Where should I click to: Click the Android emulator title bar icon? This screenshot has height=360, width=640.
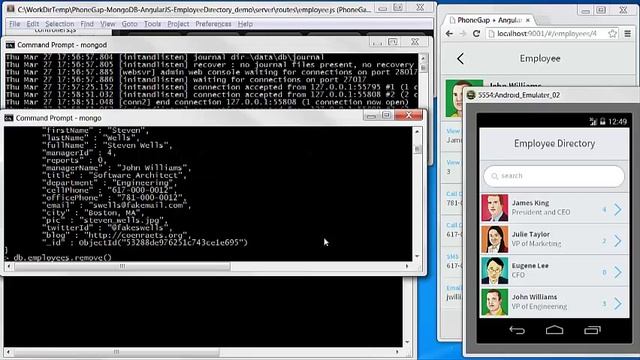471,95
